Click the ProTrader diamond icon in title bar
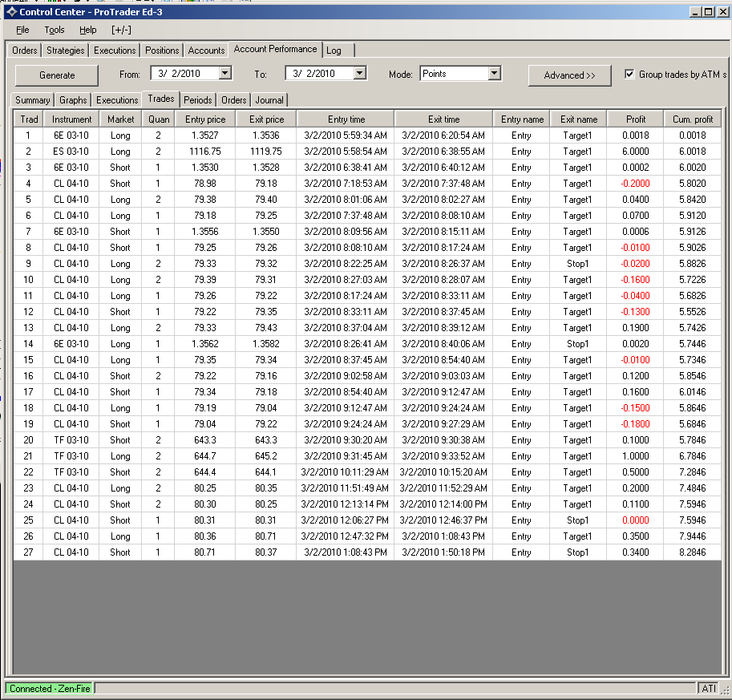The image size is (732, 700). 12,12
